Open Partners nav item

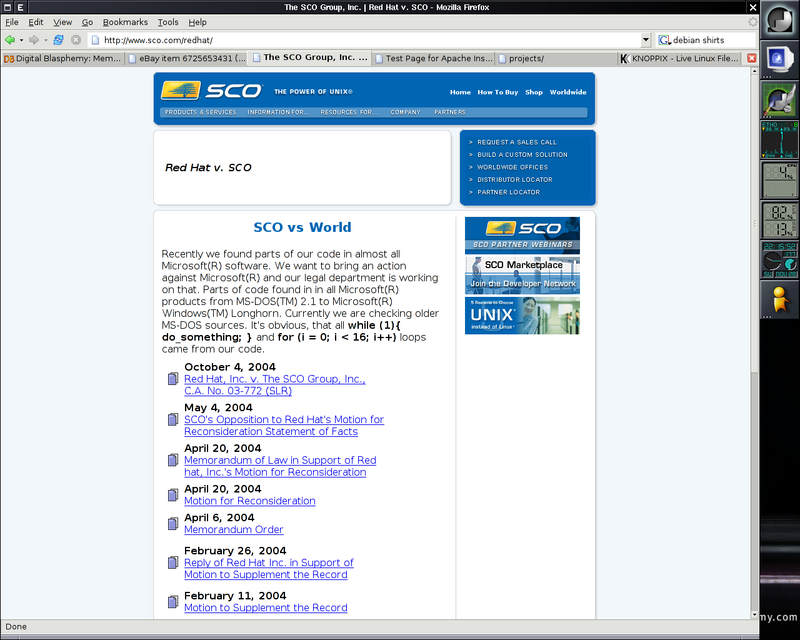tap(449, 112)
